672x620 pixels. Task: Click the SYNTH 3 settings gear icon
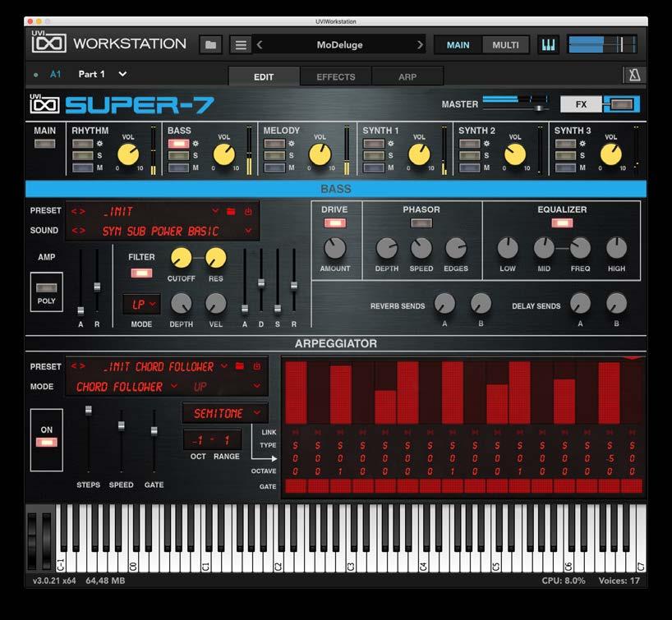click(x=582, y=144)
